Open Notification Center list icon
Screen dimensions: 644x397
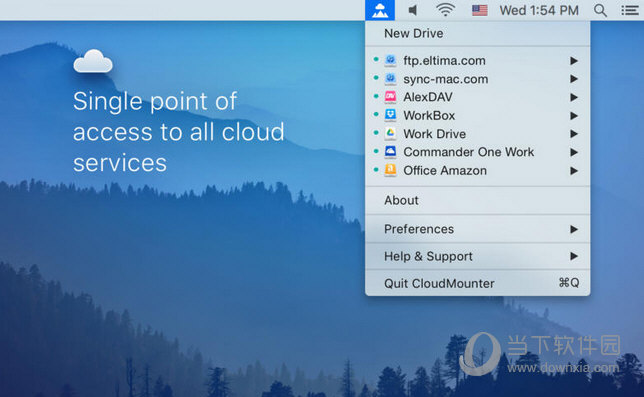(x=629, y=10)
